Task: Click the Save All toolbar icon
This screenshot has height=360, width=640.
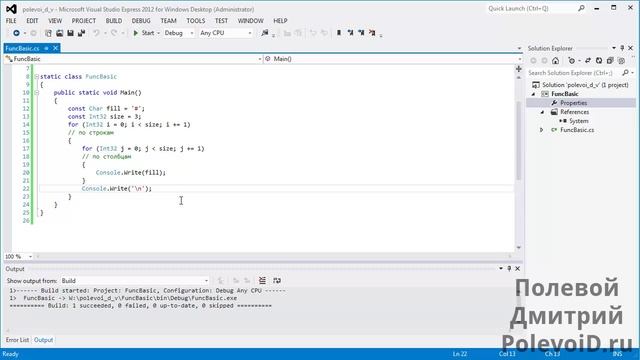Action: (81, 33)
